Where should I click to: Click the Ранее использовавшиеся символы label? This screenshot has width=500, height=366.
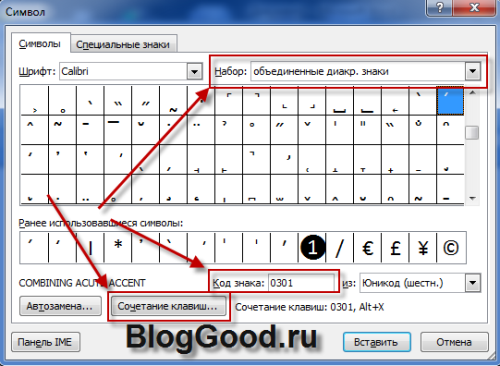[101, 223]
